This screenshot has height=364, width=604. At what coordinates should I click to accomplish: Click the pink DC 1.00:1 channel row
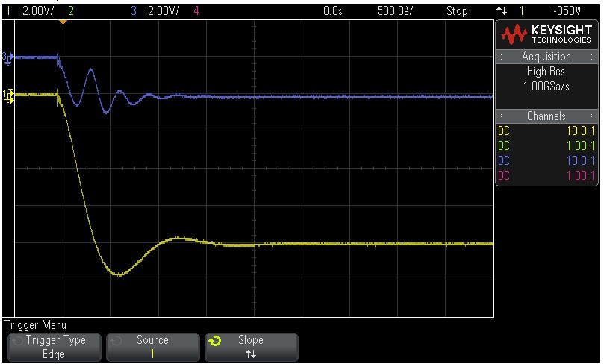click(x=547, y=175)
